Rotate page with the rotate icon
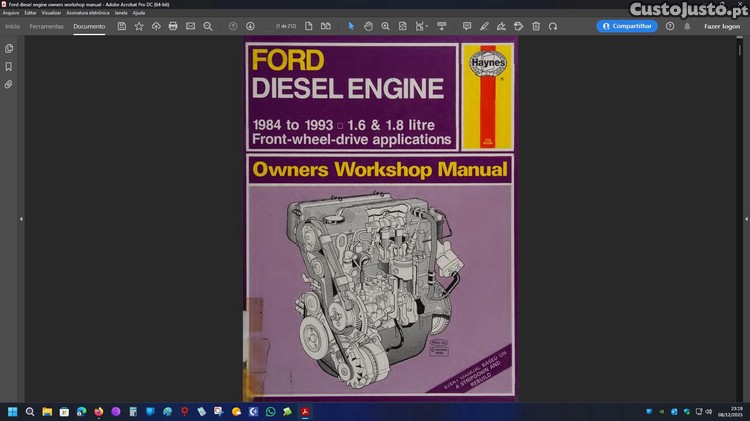750x421 pixels. click(x=553, y=26)
